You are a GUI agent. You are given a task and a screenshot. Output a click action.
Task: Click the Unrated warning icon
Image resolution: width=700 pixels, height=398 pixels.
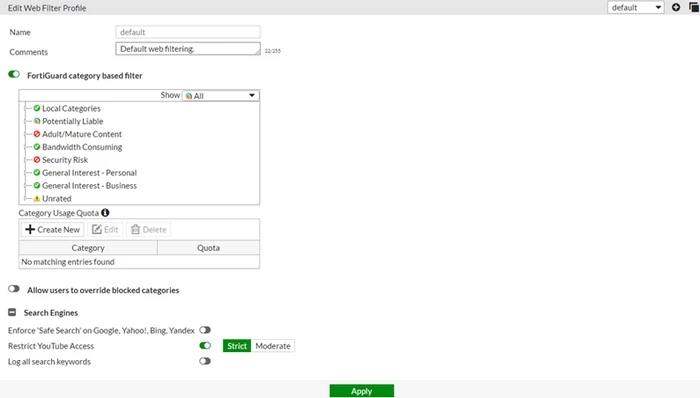(37, 199)
